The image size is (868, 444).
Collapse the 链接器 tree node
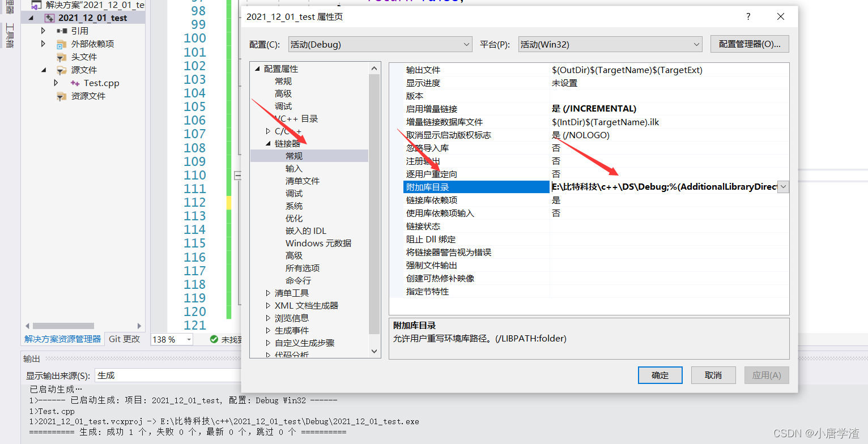[x=268, y=143]
